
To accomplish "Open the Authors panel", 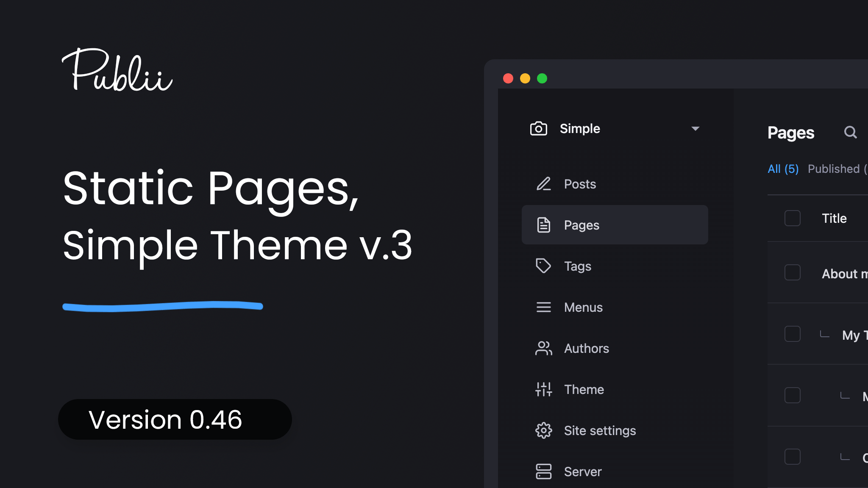I will 586,348.
